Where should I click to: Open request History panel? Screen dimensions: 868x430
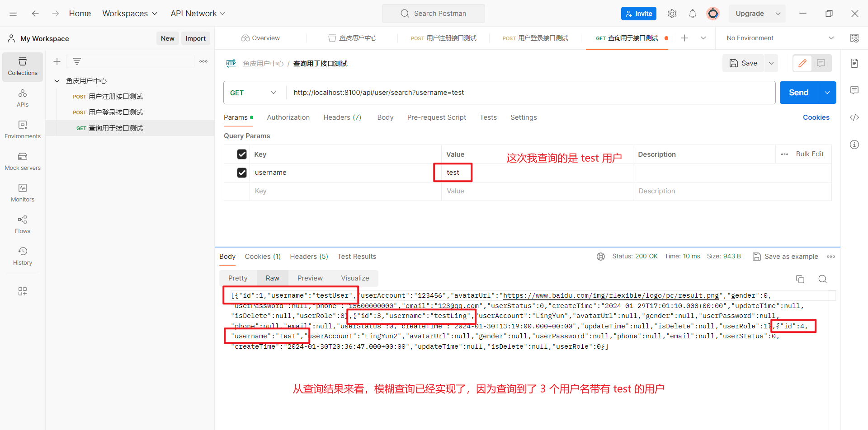[x=23, y=256]
